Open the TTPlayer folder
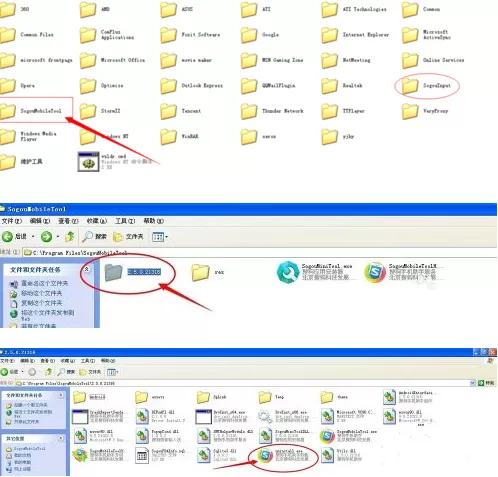 pos(343,111)
